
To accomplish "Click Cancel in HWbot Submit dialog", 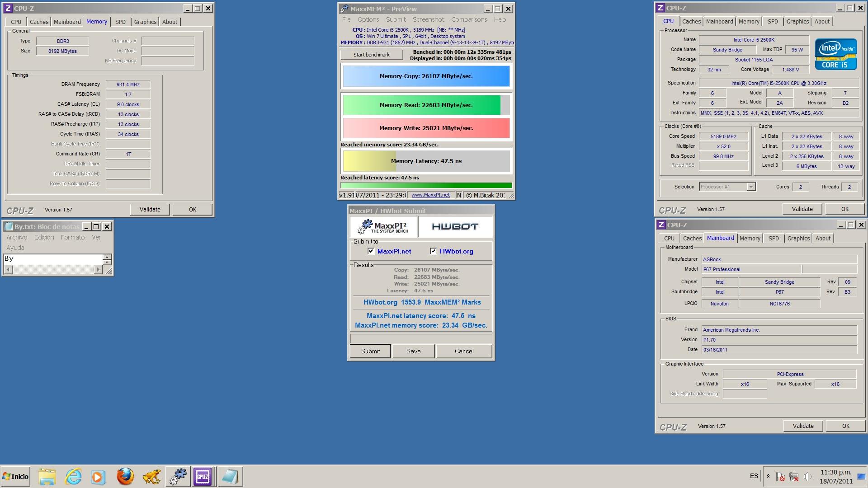I will point(464,351).
